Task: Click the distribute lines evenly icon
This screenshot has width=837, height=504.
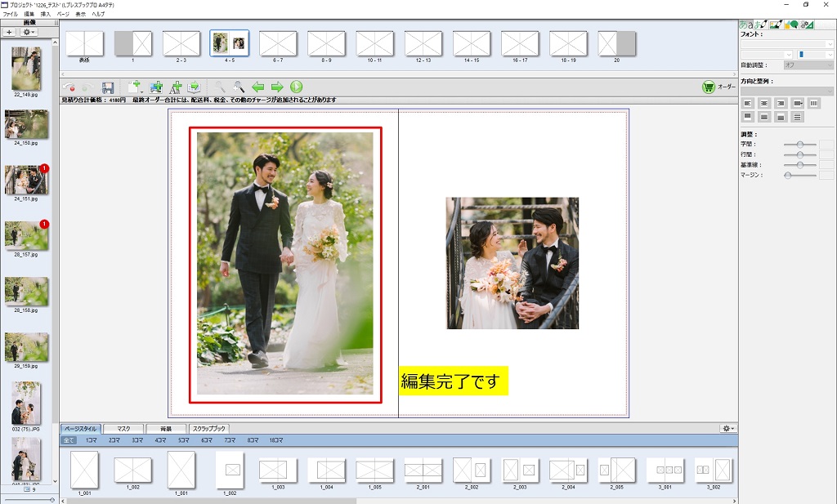Action: pyautogui.click(x=797, y=117)
